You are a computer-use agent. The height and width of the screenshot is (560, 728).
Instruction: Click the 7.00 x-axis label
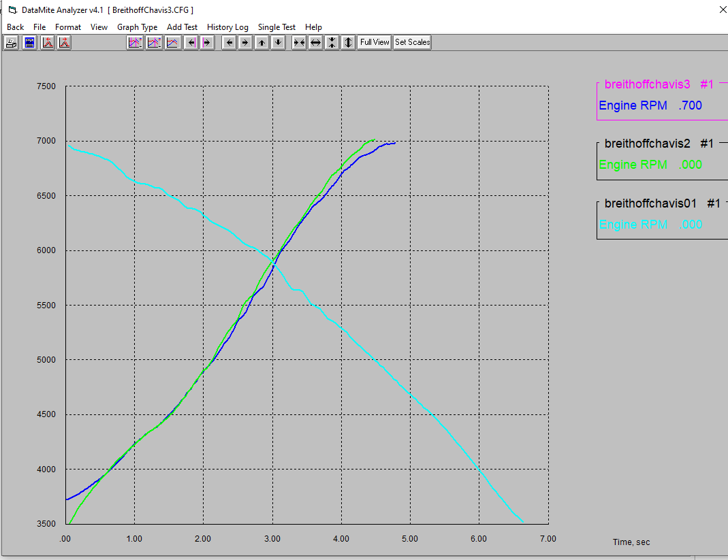pyautogui.click(x=548, y=539)
